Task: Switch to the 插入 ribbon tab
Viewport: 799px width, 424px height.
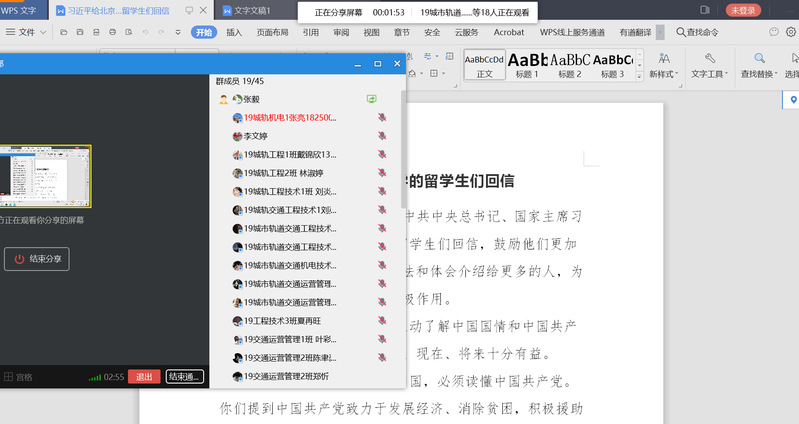Action: click(234, 32)
